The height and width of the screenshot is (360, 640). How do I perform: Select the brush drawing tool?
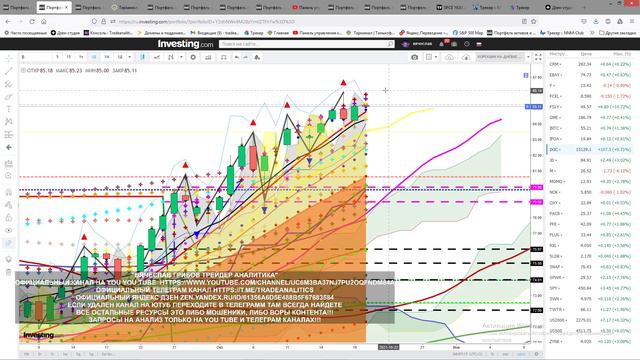9,97
